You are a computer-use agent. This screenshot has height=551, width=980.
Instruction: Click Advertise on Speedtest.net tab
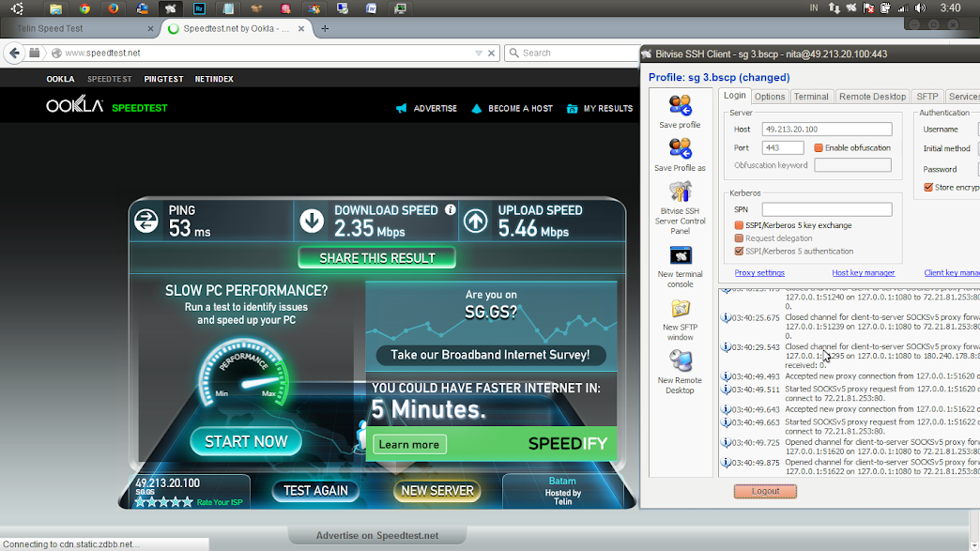click(376, 535)
